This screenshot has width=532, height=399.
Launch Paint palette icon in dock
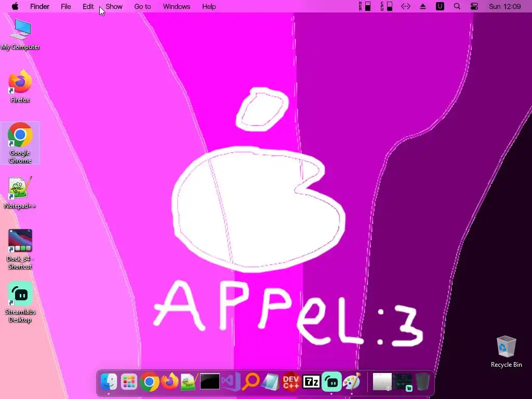coord(352,382)
